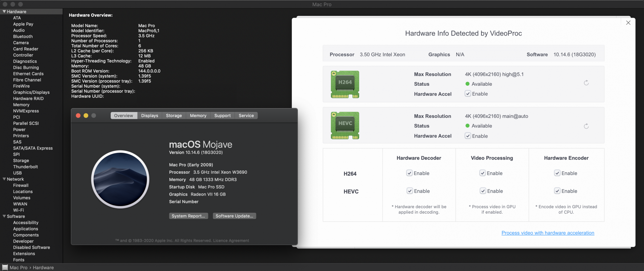Select NVMExpress in sidebar
Viewport: 644px width, 271px height.
click(26, 111)
